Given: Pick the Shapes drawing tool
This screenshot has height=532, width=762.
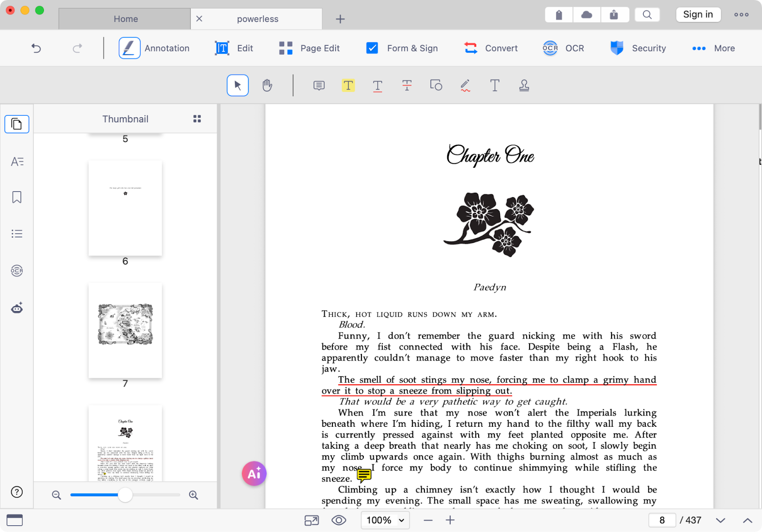Looking at the screenshot, I should [436, 86].
